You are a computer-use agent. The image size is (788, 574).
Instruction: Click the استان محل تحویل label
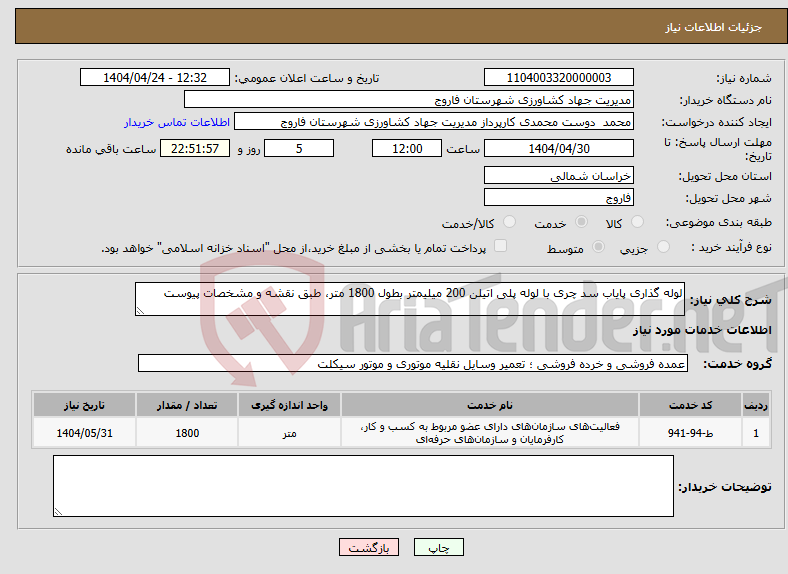725,176
